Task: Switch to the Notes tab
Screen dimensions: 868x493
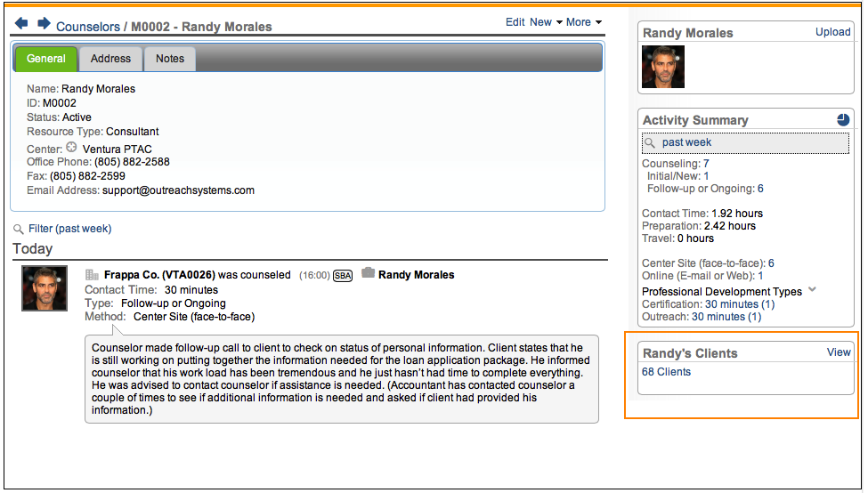Action: 170,59
